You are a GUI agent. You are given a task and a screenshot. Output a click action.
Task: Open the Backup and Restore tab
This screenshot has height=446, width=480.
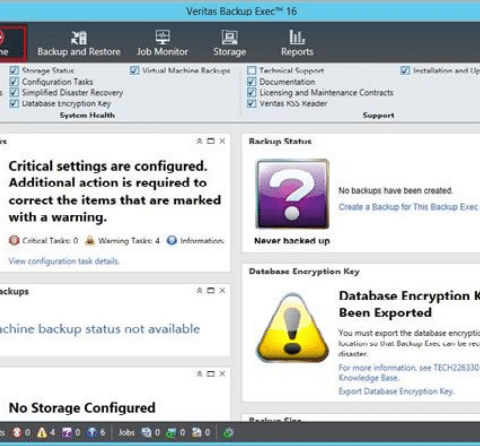click(x=79, y=43)
